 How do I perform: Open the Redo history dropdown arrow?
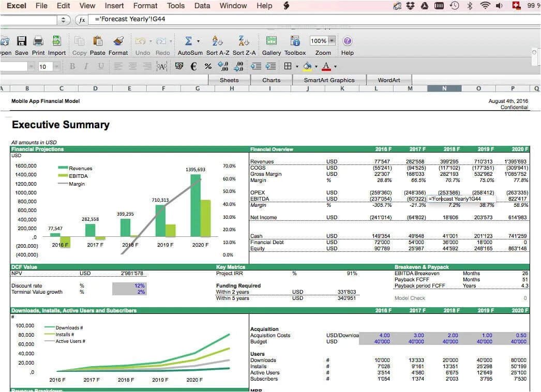point(171,41)
